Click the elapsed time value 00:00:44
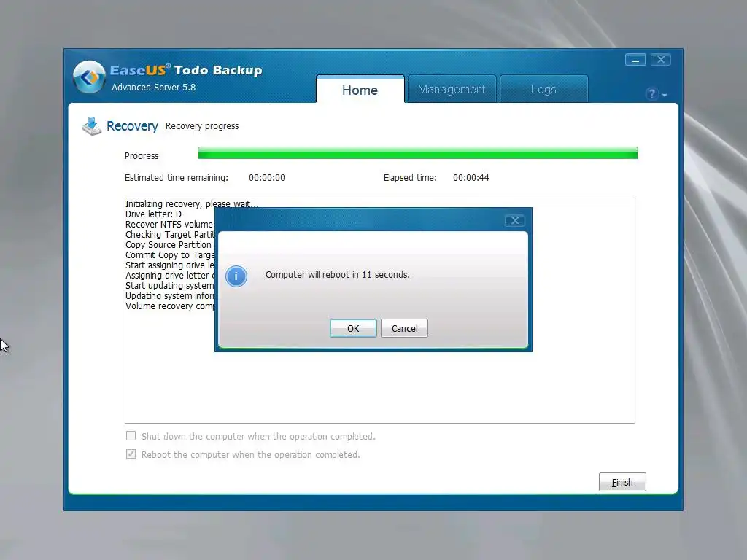Image resolution: width=747 pixels, height=560 pixels. (x=471, y=178)
